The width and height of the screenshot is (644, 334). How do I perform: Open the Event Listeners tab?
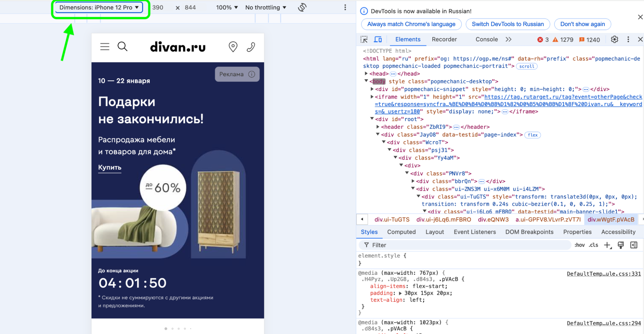click(x=475, y=232)
